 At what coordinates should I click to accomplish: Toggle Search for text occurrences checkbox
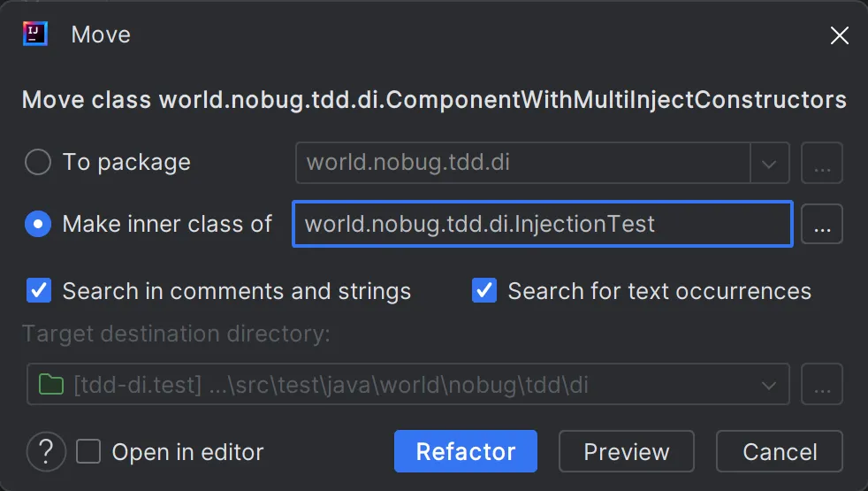pos(484,291)
